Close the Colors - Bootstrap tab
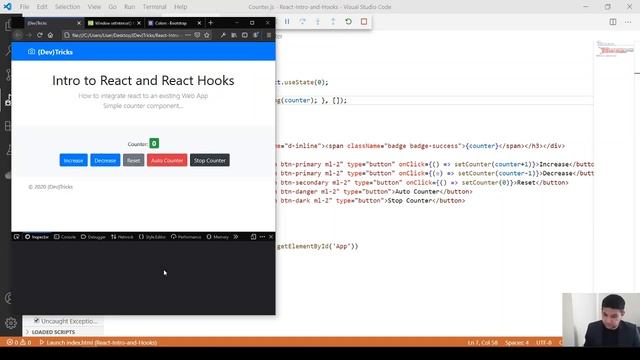The image size is (640, 360). [199, 23]
